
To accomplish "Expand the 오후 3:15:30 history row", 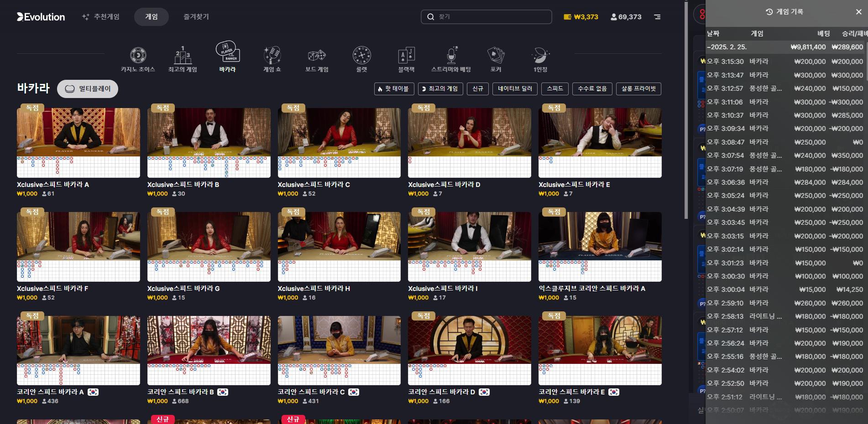I will (785, 62).
